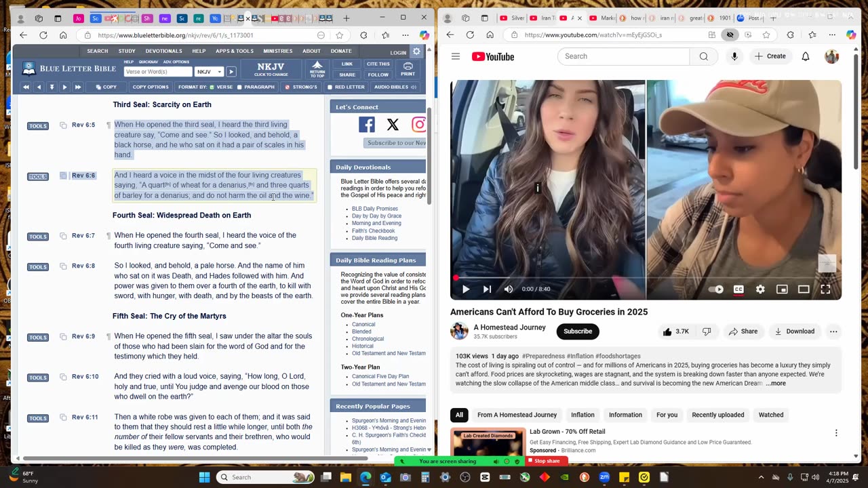Click YouTube video progress bar
The image size is (868, 488).
point(646,278)
